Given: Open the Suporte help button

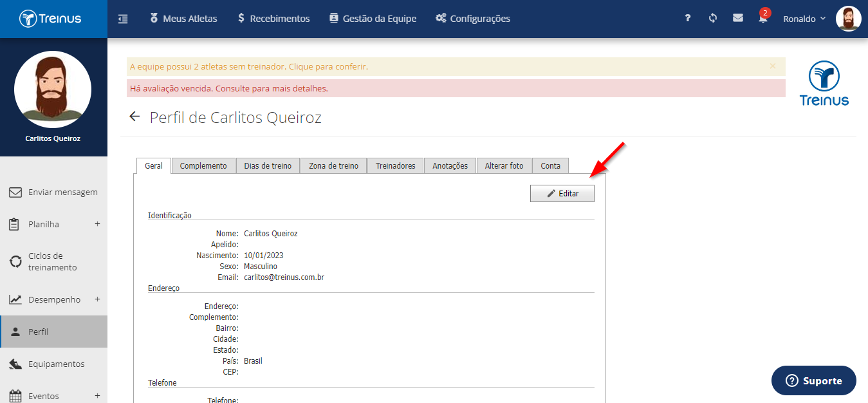Looking at the screenshot, I should pos(814,380).
